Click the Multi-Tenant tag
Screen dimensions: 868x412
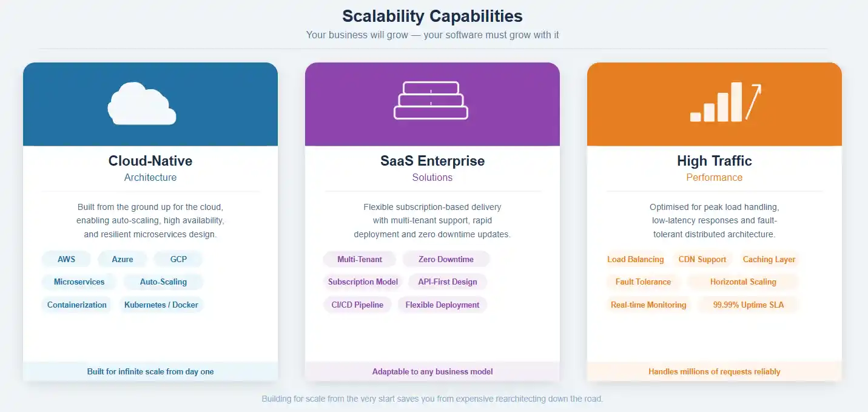coord(359,259)
